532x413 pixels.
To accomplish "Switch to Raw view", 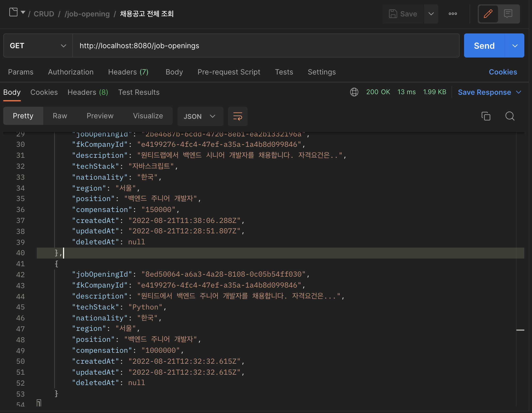I will pos(60,116).
